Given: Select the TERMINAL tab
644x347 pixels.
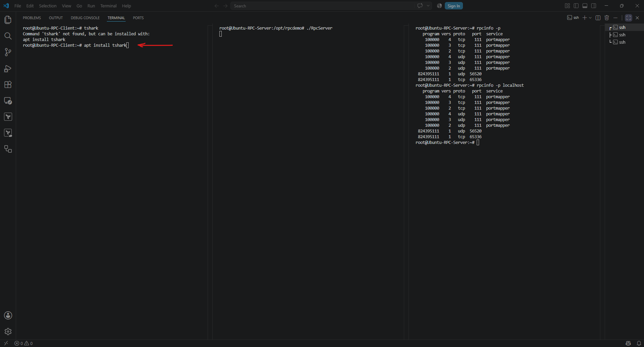Looking at the screenshot, I should point(116,18).
